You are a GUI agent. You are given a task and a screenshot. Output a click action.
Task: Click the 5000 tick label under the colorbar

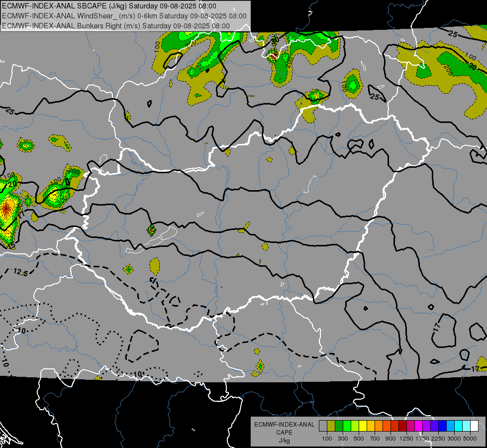470,439
